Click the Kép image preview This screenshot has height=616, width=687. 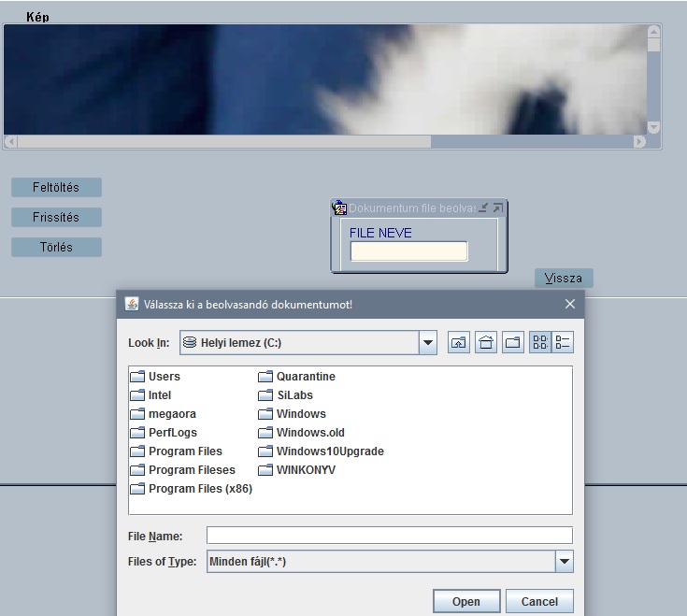click(x=325, y=79)
